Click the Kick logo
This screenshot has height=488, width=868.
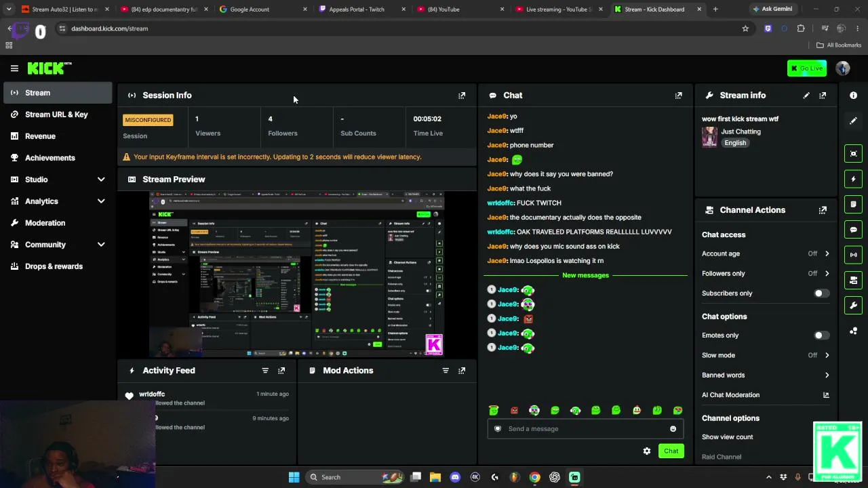coord(50,68)
